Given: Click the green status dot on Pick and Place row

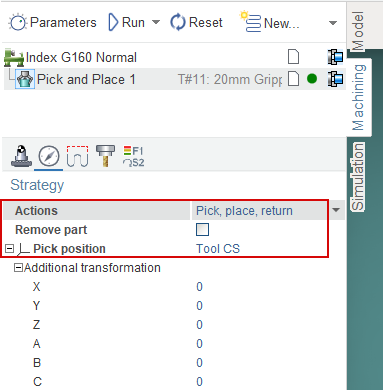Looking at the screenshot, I should click(x=312, y=79).
